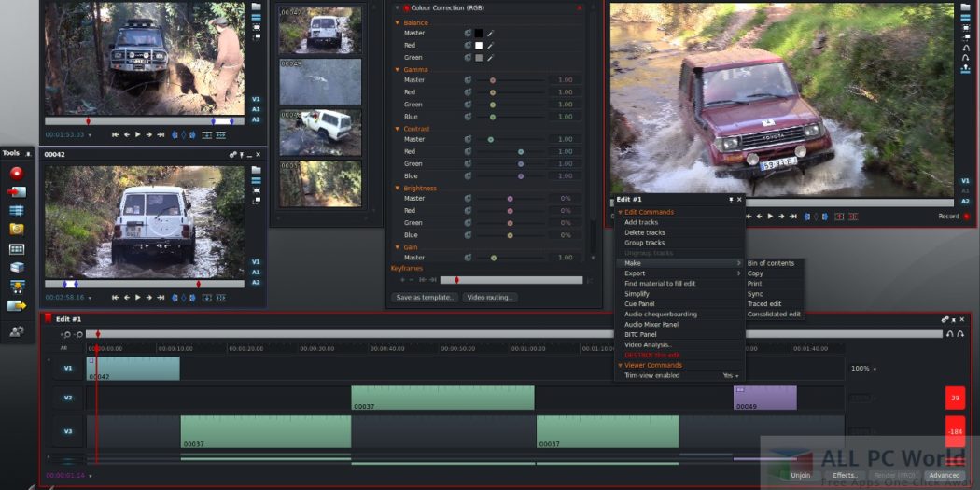980x490 pixels.
Task: Collapse the Brightness section
Action: click(397, 189)
